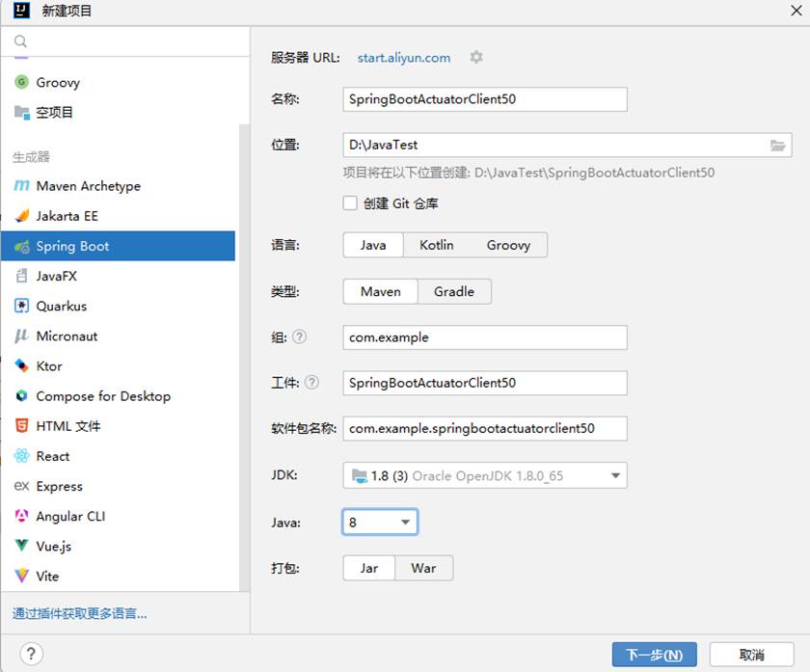
Task: Close the 新建项目 dialog
Action: pos(796,11)
